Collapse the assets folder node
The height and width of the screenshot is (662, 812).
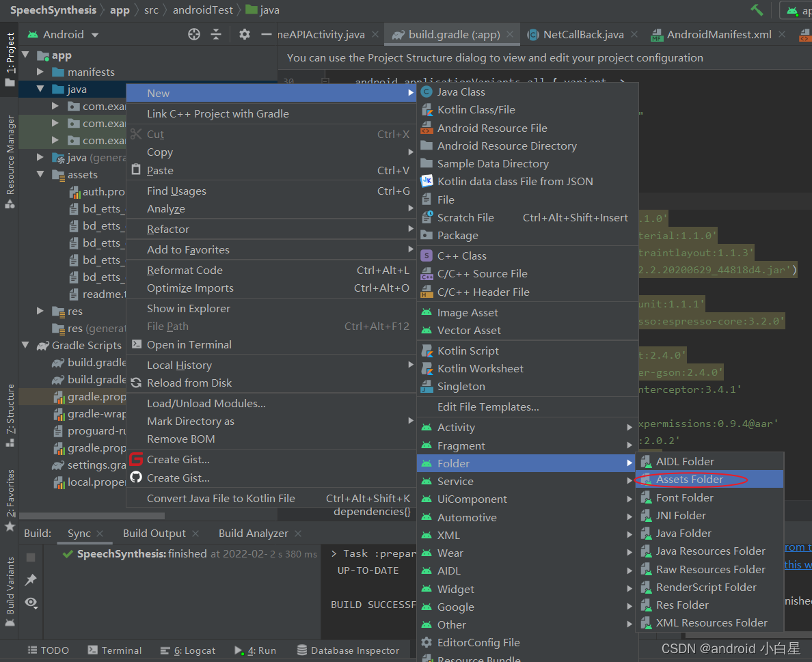tap(40, 174)
